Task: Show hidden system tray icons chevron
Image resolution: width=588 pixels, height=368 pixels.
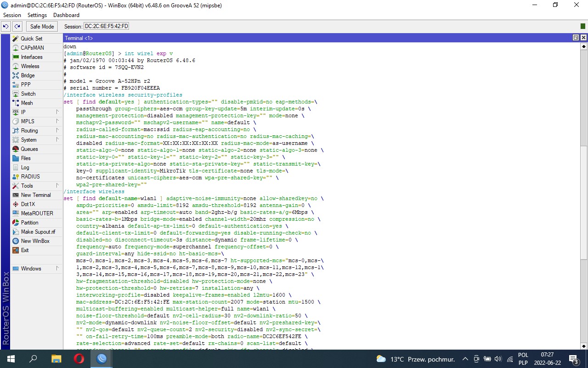Action: tap(465, 359)
